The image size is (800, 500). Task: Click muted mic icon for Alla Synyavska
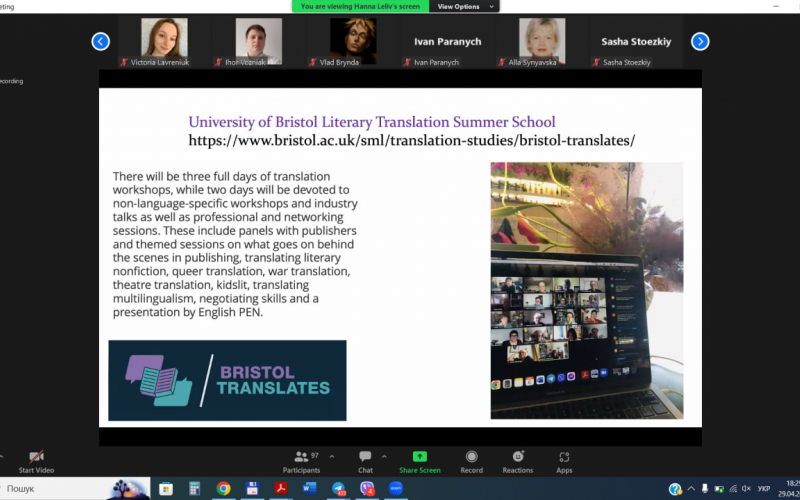point(502,62)
